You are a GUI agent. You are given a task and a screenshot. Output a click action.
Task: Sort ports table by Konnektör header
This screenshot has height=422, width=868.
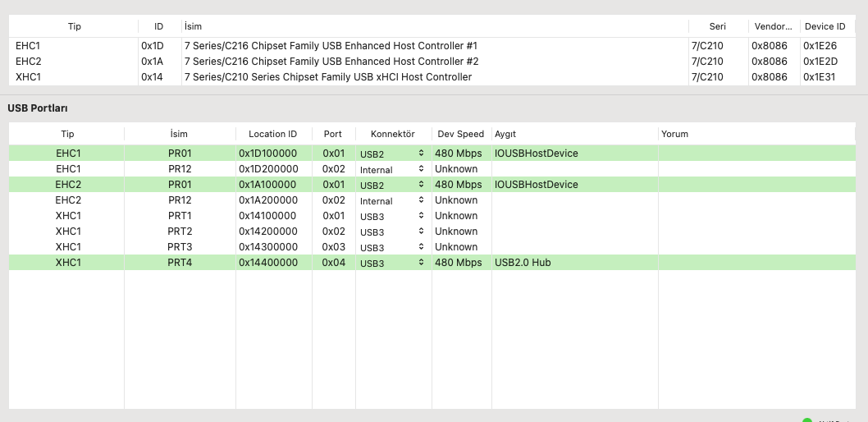(x=393, y=134)
